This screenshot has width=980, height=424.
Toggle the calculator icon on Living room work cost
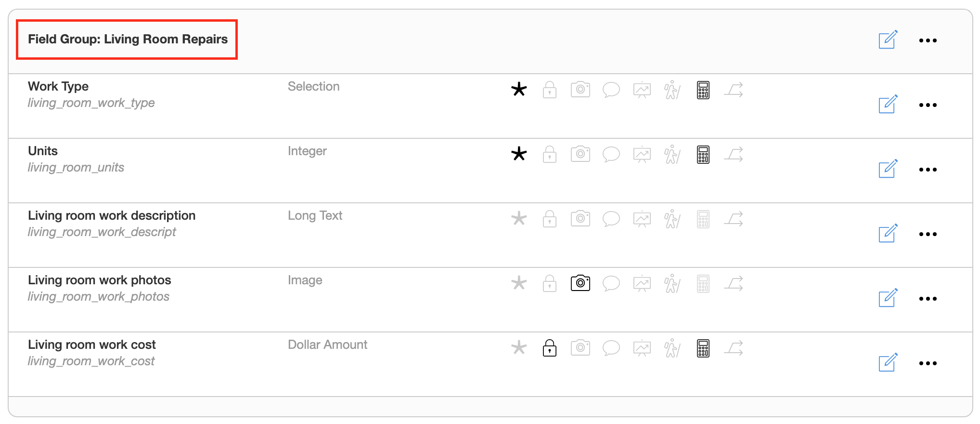703,348
